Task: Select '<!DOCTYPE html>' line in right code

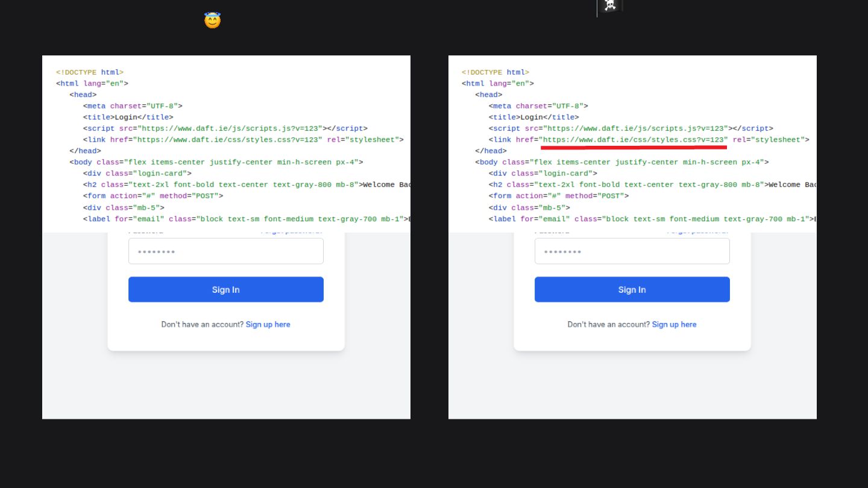Action: (495, 72)
